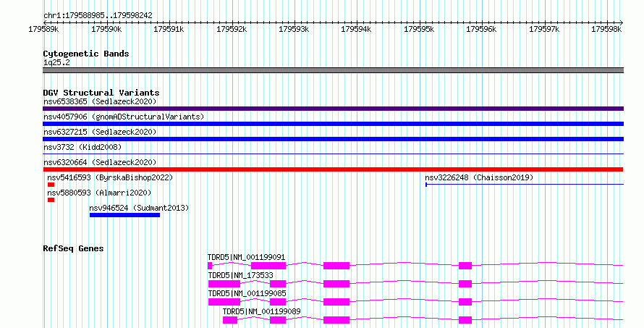Click the nsv5880593 (Almarri2020) label
The width and height of the screenshot is (644, 328).
99,193
